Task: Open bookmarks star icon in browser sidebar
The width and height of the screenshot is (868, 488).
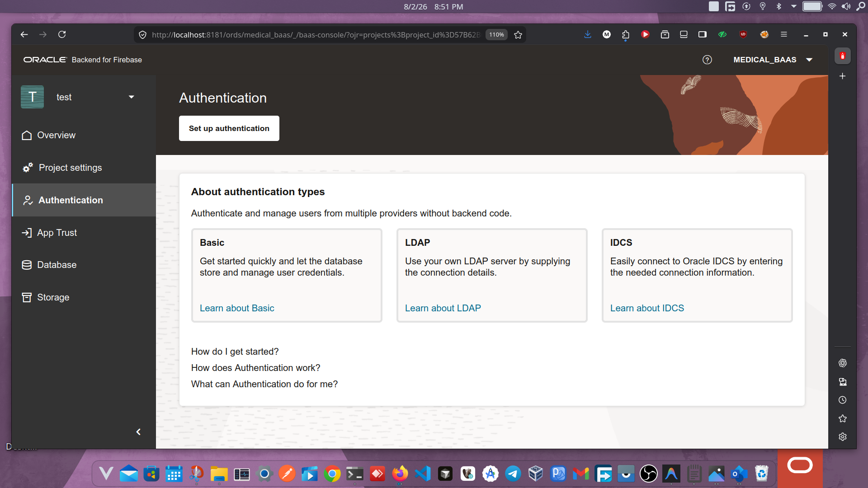Action: click(x=842, y=418)
